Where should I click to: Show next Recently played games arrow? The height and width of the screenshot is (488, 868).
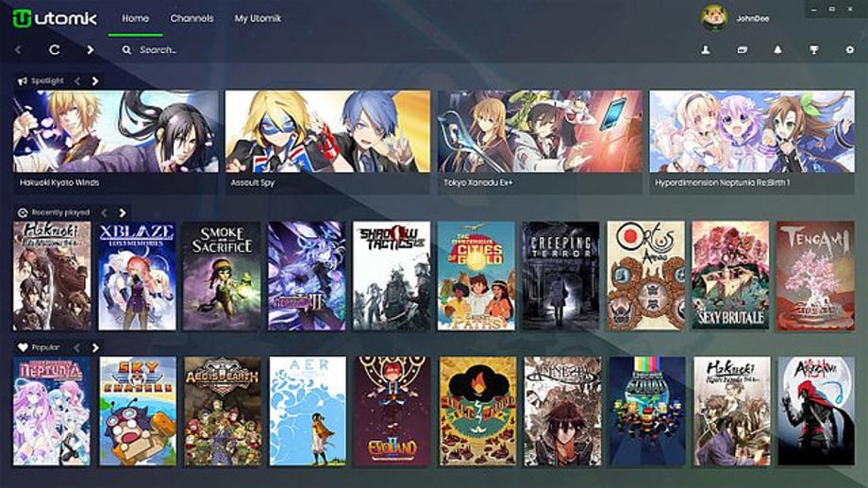click(x=123, y=212)
